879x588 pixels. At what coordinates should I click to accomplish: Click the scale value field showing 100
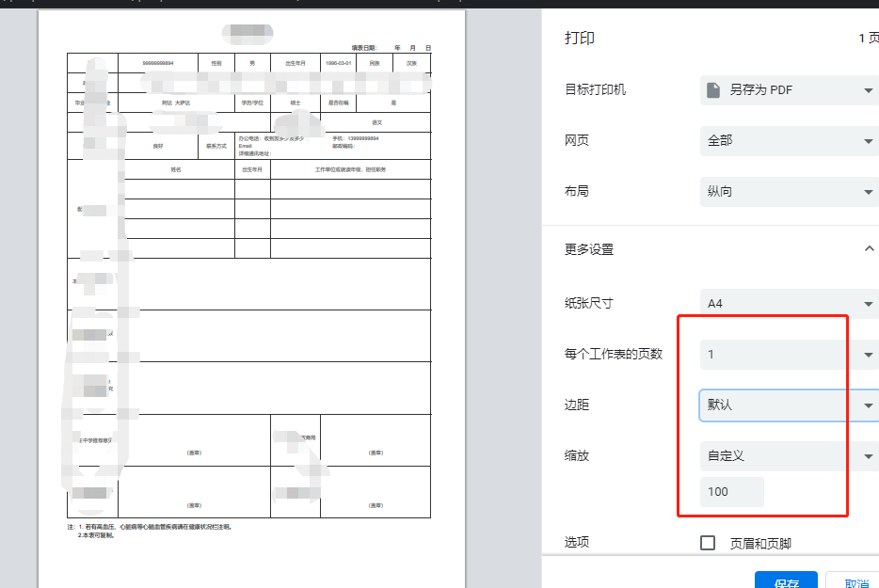[731, 492]
